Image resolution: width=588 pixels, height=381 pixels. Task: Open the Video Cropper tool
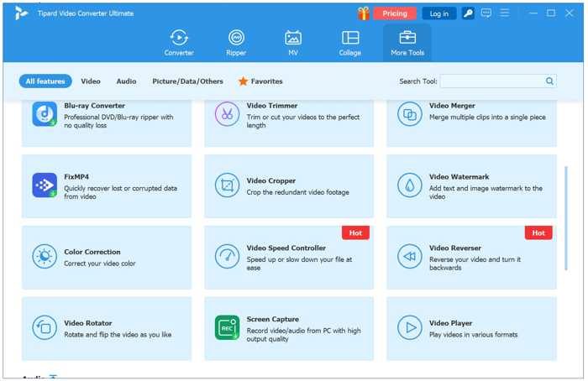tap(288, 186)
